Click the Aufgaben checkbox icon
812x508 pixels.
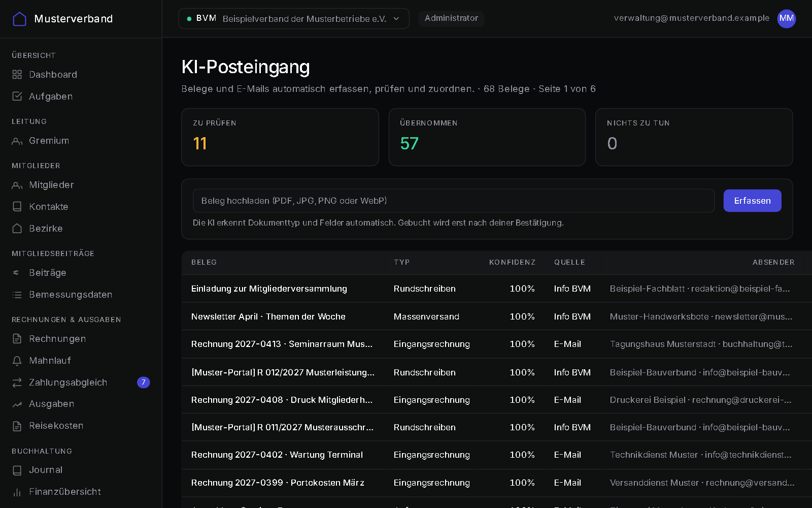[17, 97]
